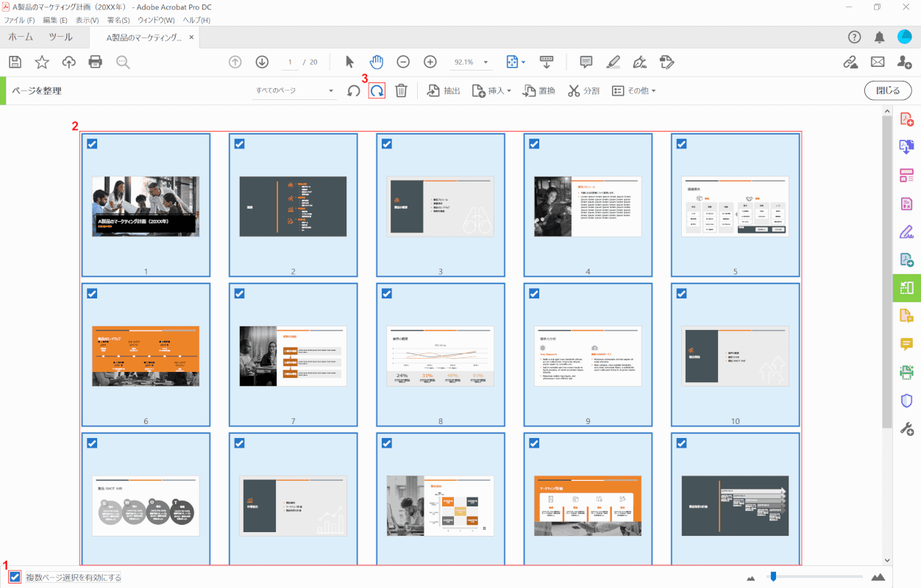This screenshot has height=588, width=921.
Task: Uncheck the checkbox on page 2 thumbnail
Action: click(239, 144)
